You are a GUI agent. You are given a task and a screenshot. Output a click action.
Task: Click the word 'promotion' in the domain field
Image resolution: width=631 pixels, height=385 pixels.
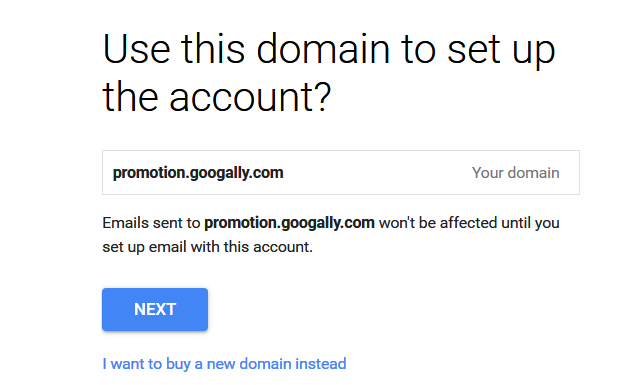point(149,173)
